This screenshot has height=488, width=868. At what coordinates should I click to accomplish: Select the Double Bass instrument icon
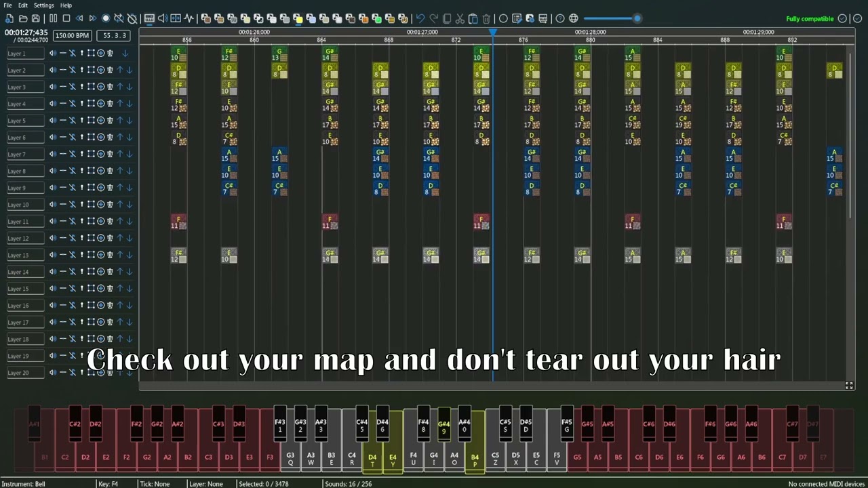(x=219, y=18)
